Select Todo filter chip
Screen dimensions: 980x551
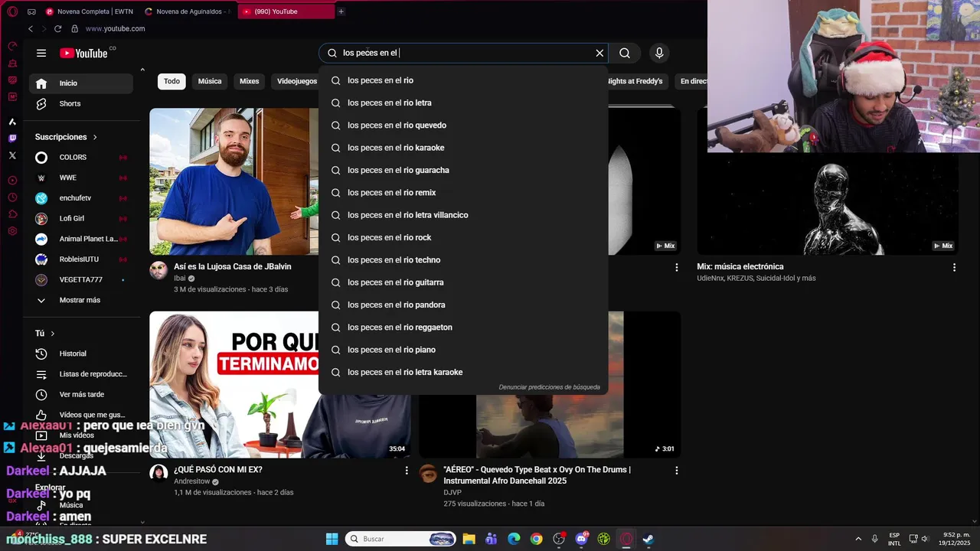(171, 81)
